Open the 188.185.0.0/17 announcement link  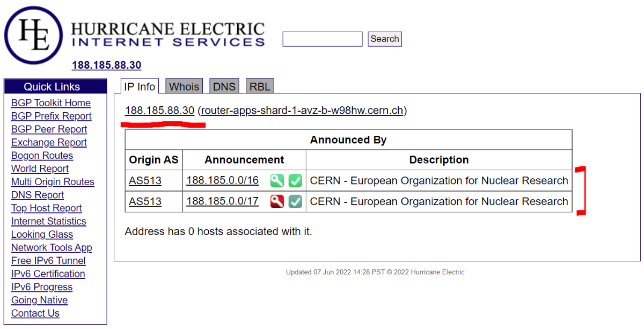pos(222,202)
